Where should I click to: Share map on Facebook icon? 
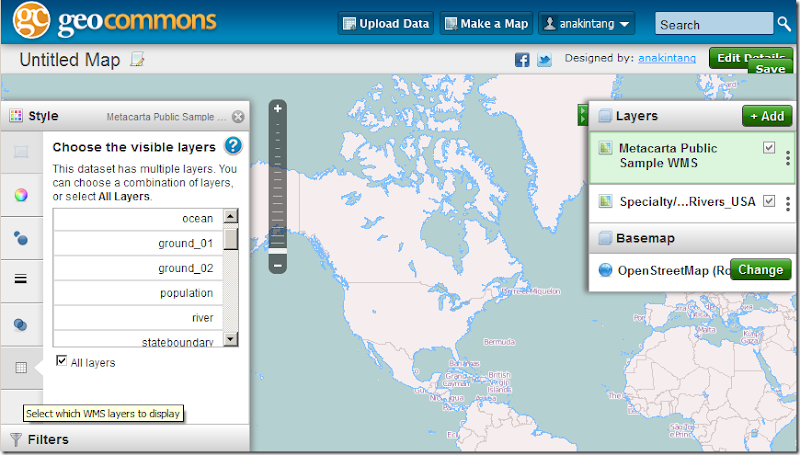click(x=522, y=60)
